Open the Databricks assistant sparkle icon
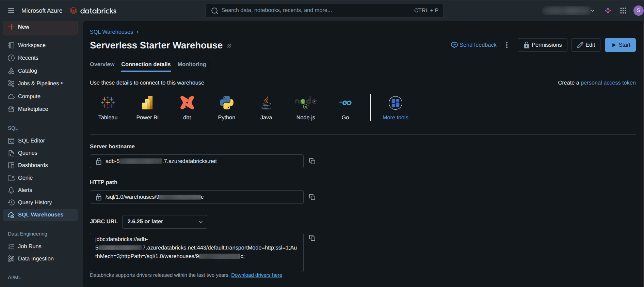Image resolution: width=644 pixels, height=287 pixels. tap(608, 11)
